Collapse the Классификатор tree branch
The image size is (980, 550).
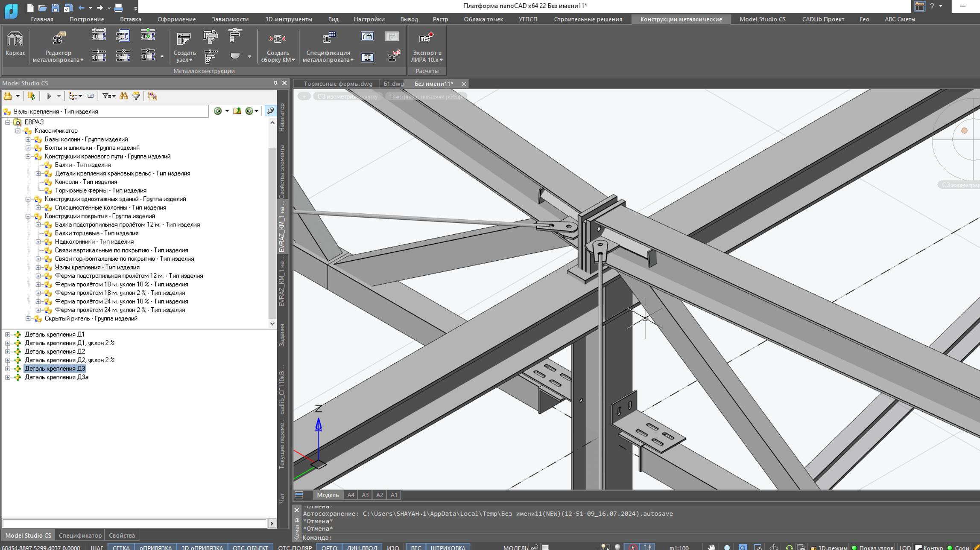(x=19, y=131)
